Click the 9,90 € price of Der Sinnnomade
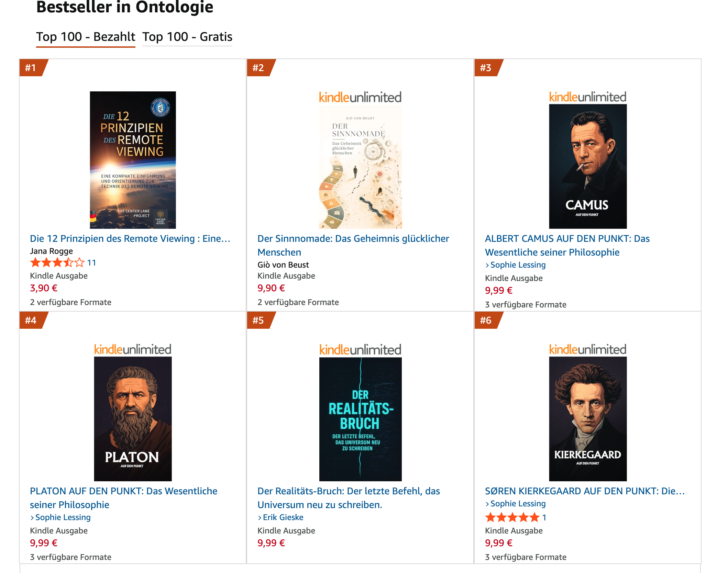728x573 pixels. coord(271,288)
